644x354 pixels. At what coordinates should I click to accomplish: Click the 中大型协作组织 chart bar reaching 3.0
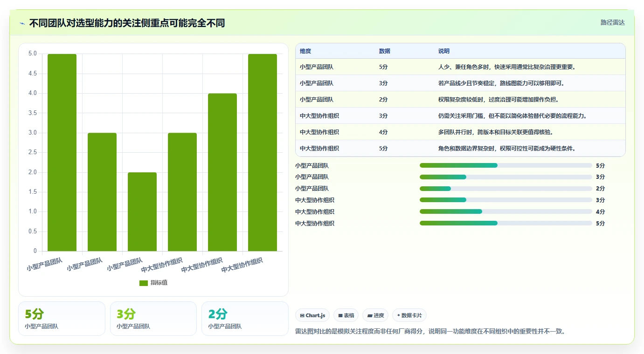point(182,192)
